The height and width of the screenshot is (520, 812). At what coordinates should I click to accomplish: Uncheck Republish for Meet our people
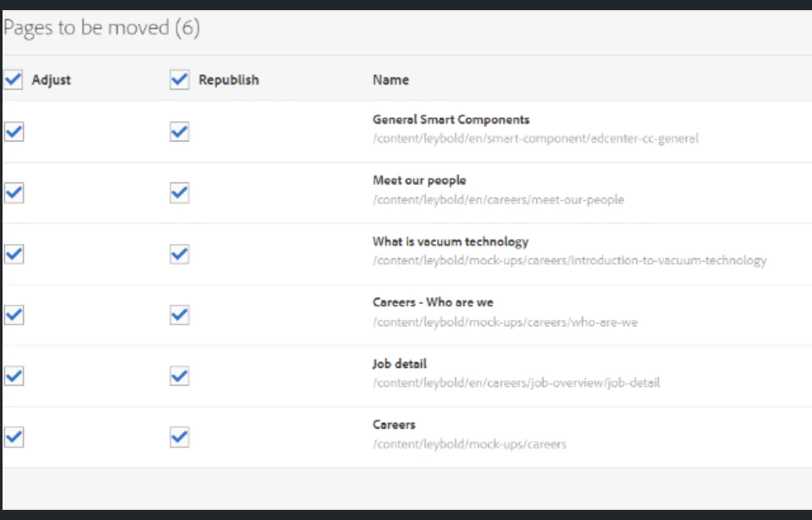click(179, 192)
